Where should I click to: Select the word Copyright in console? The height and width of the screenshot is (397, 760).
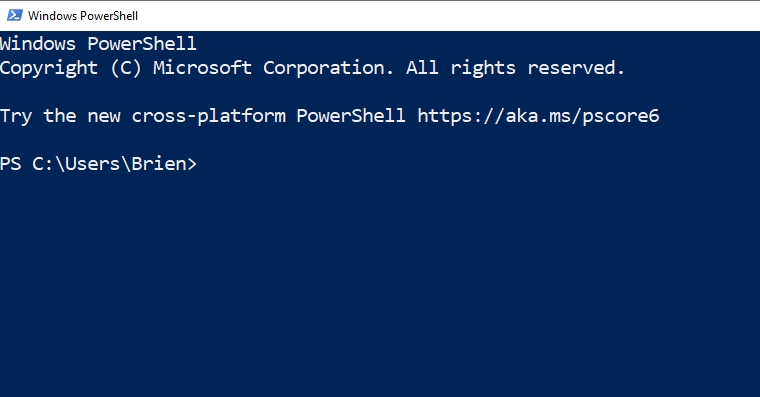(49, 68)
